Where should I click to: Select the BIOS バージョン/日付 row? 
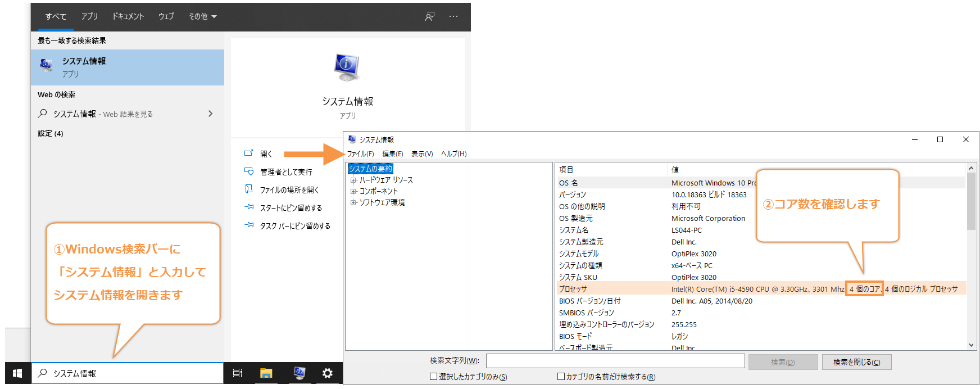click(761, 301)
